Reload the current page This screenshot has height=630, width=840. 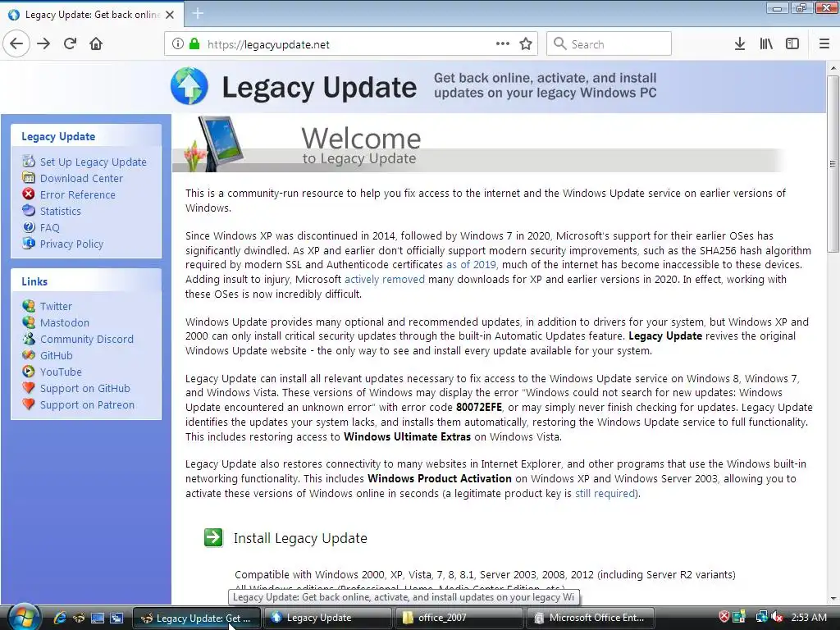pos(71,44)
